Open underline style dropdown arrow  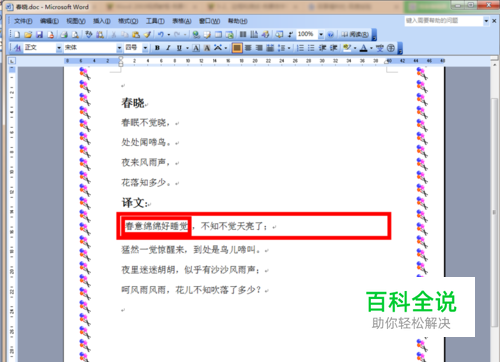pos(187,48)
